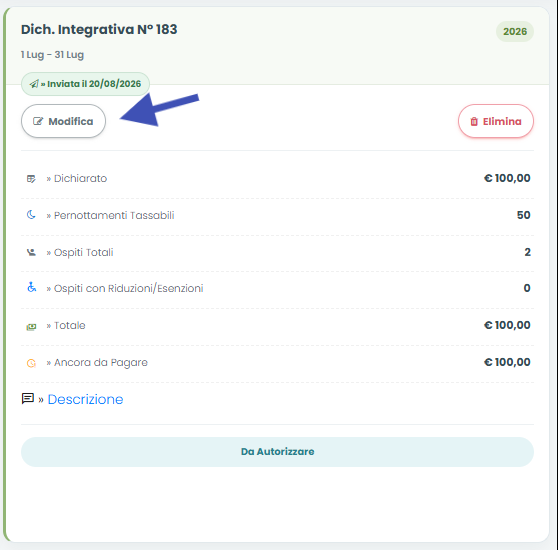Screen dimensions: 558x550
Task: Select the Dich. Integrativa N° 183 title
Action: [x=99, y=30]
